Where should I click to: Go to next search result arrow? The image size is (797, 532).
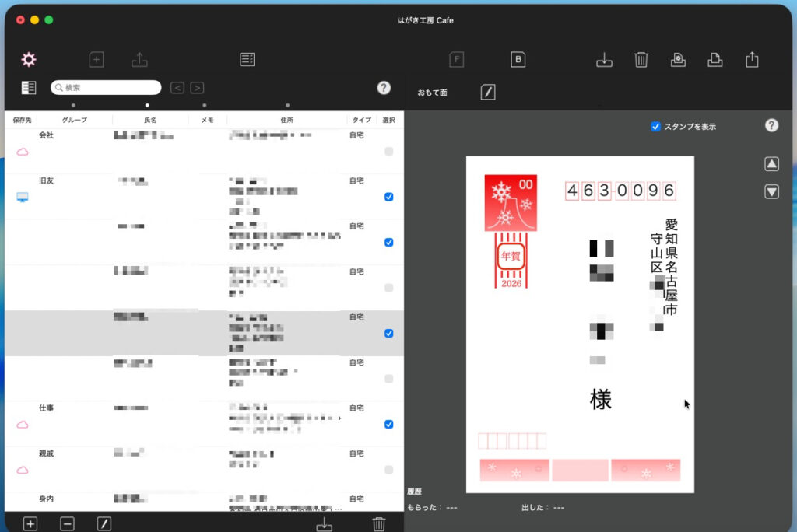pyautogui.click(x=198, y=88)
